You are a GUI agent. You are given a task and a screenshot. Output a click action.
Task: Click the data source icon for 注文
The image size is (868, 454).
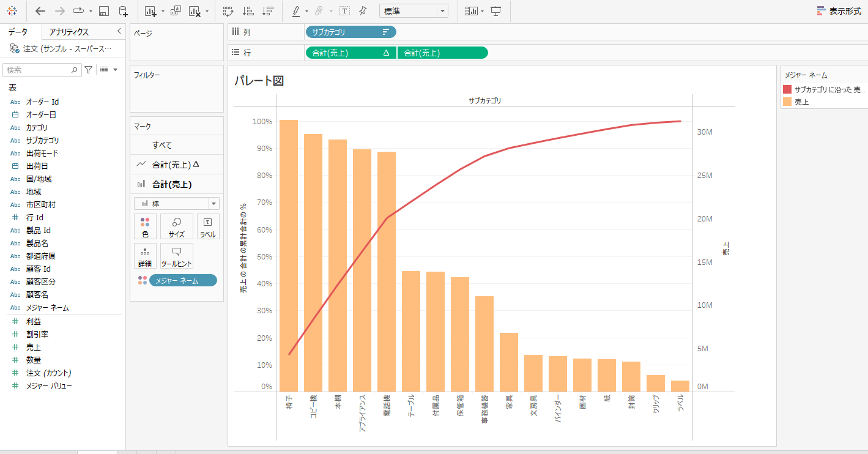point(14,48)
